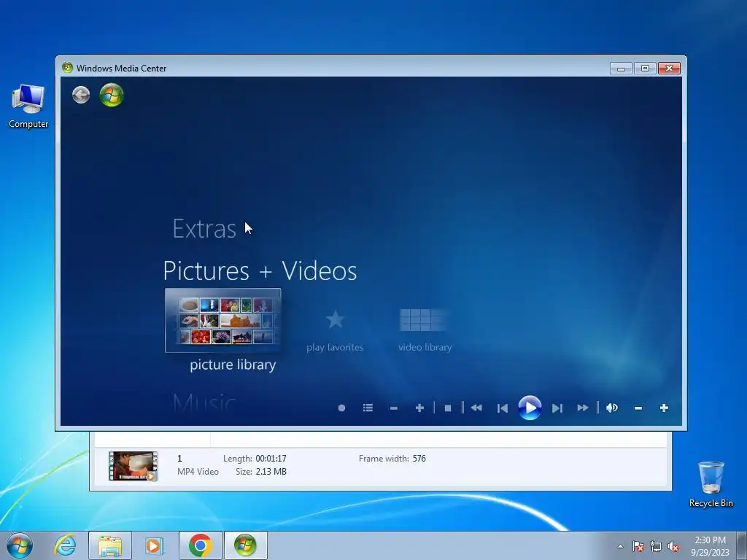Open the guide list icon in transport bar
The height and width of the screenshot is (560, 747).
368,408
